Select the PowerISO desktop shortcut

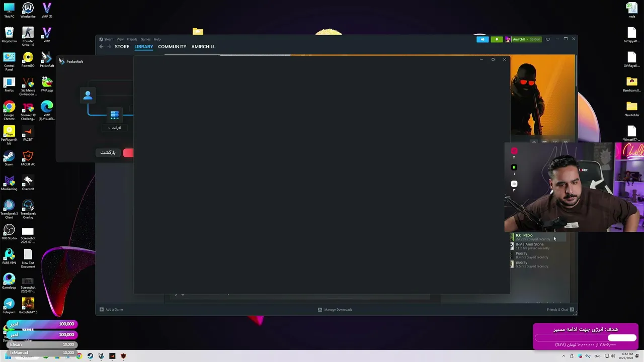tap(28, 59)
